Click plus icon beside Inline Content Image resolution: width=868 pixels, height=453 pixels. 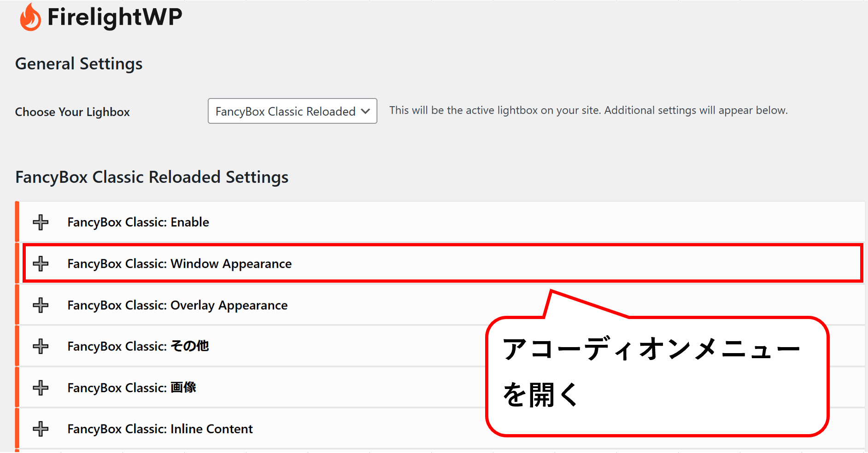click(x=41, y=429)
